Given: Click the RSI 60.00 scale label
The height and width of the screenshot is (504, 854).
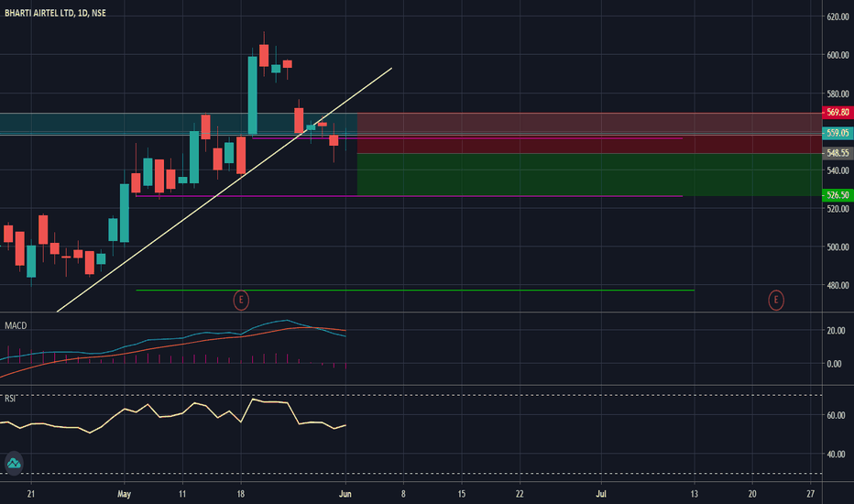Looking at the screenshot, I should point(836,415).
